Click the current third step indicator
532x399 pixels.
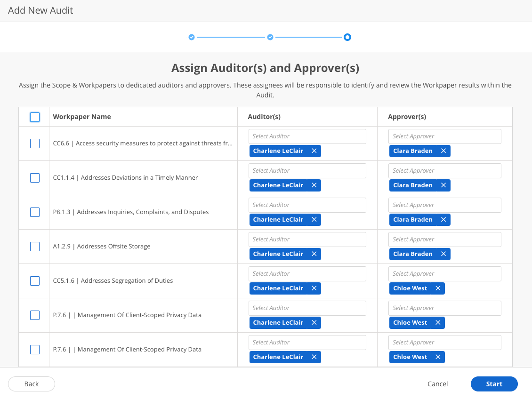(x=347, y=37)
